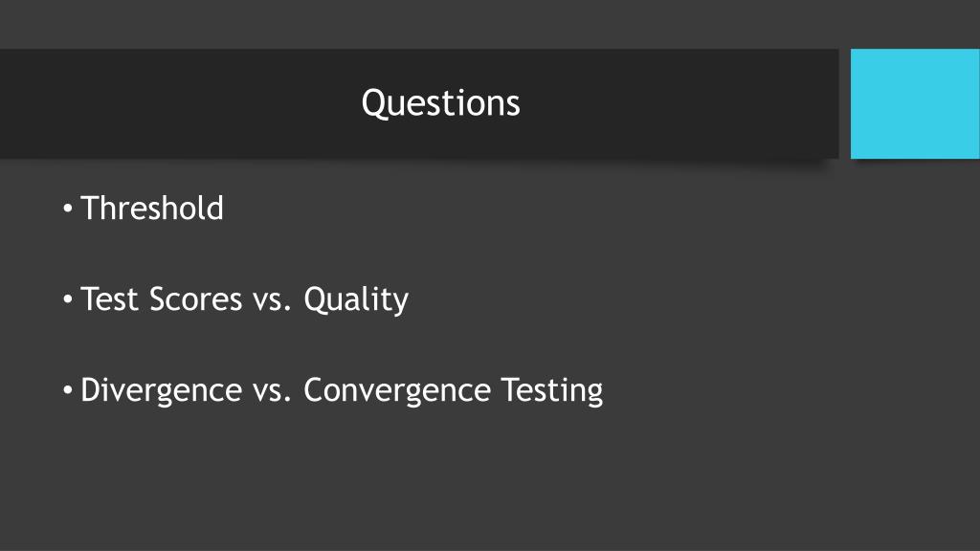Click the word "Quality"

356,299
